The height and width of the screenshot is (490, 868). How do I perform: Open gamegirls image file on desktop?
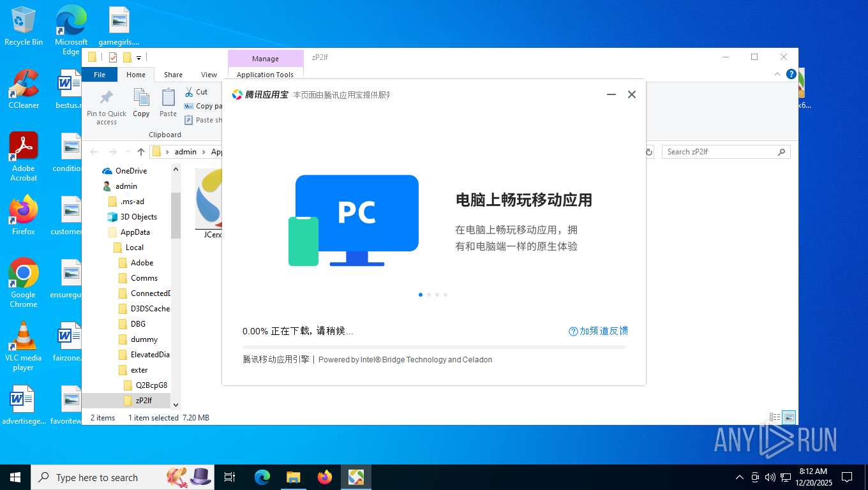[x=119, y=26]
